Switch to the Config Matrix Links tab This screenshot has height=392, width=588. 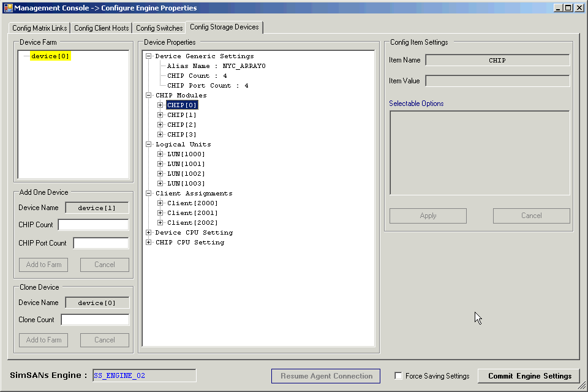click(39, 28)
